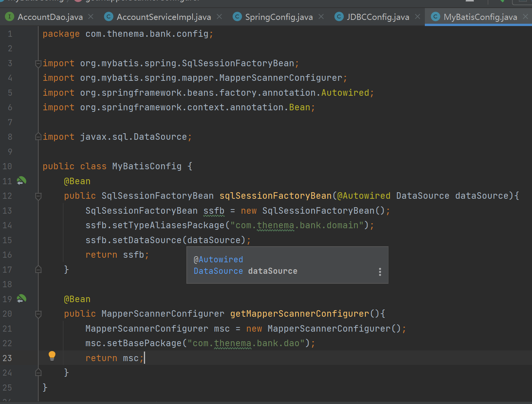532x404 pixels.
Task: Close the JDBCConfig.java tab
Action: [418, 17]
